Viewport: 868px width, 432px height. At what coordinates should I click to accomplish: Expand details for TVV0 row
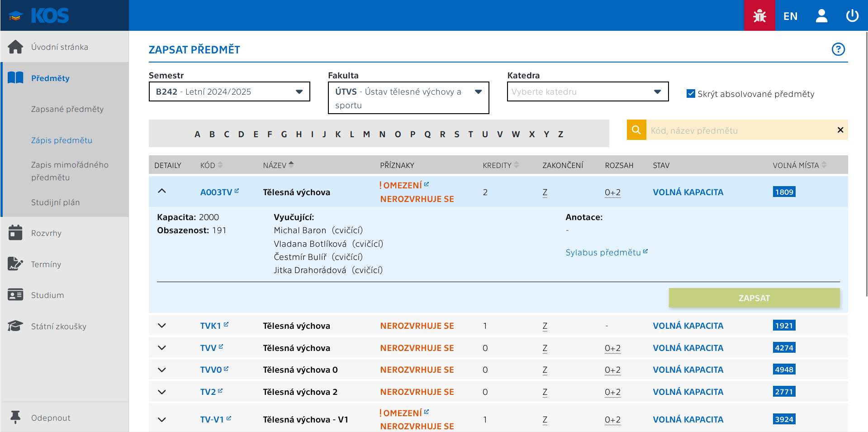(162, 370)
